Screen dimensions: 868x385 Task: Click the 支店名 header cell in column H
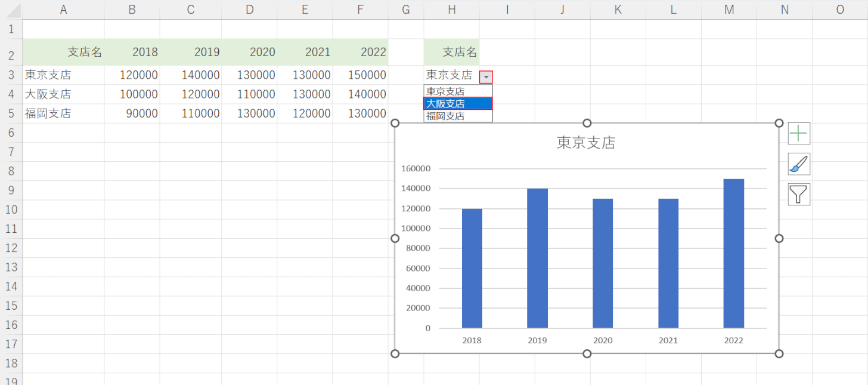[451, 53]
